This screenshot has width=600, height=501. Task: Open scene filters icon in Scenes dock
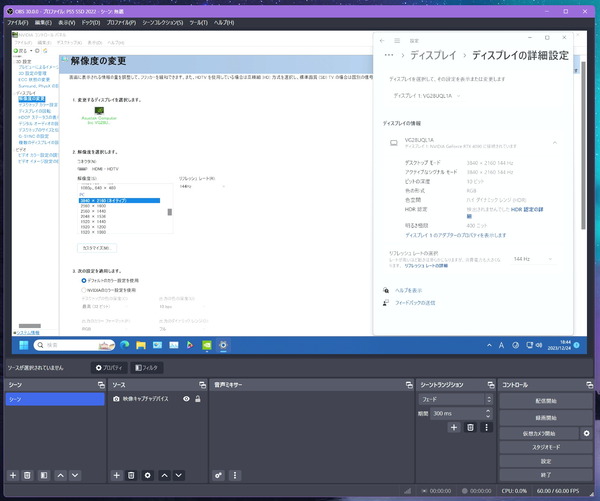point(44,475)
